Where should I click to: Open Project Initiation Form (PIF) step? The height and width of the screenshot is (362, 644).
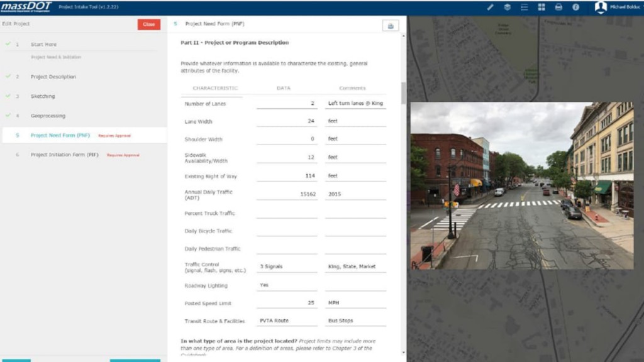[65, 155]
